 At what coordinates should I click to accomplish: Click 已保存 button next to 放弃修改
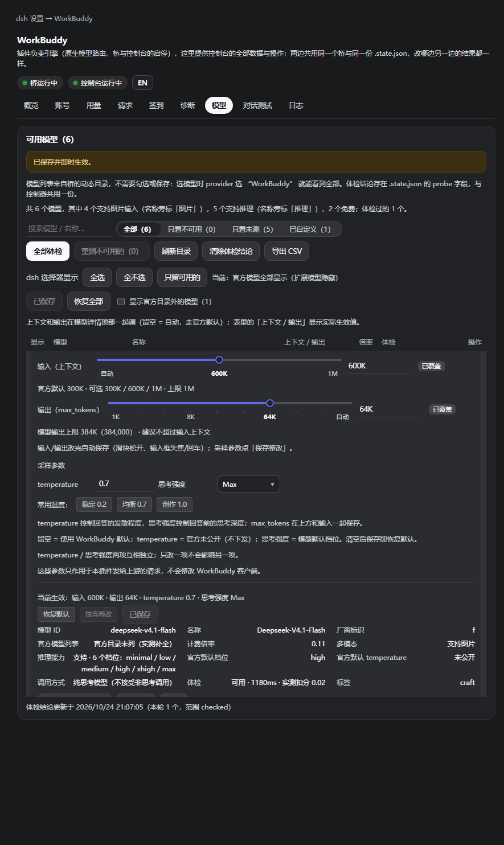tap(140, 614)
